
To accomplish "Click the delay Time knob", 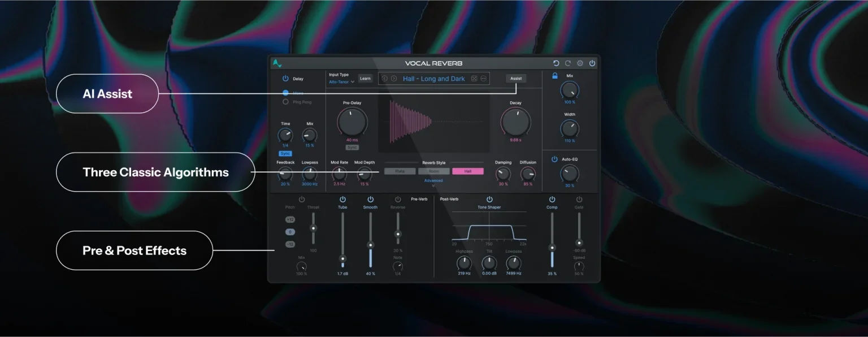I will pyautogui.click(x=285, y=135).
